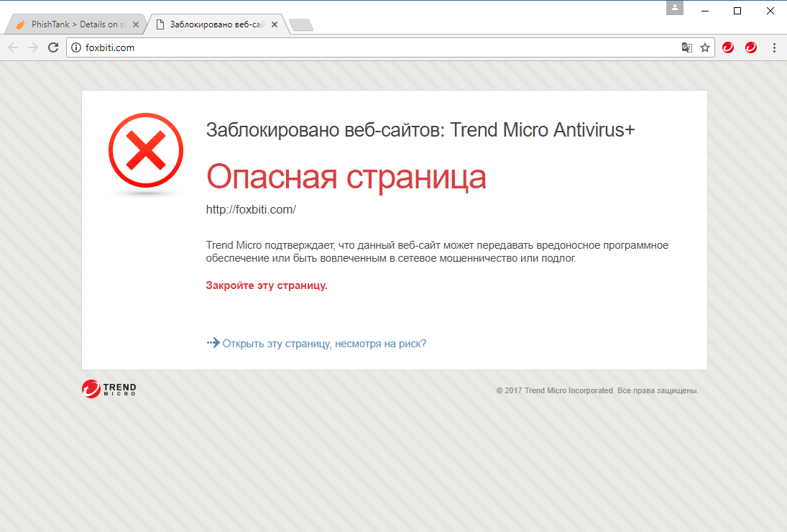Screen dimensions: 787x532
Task: Click the back navigation arrow
Action: click(x=13, y=47)
